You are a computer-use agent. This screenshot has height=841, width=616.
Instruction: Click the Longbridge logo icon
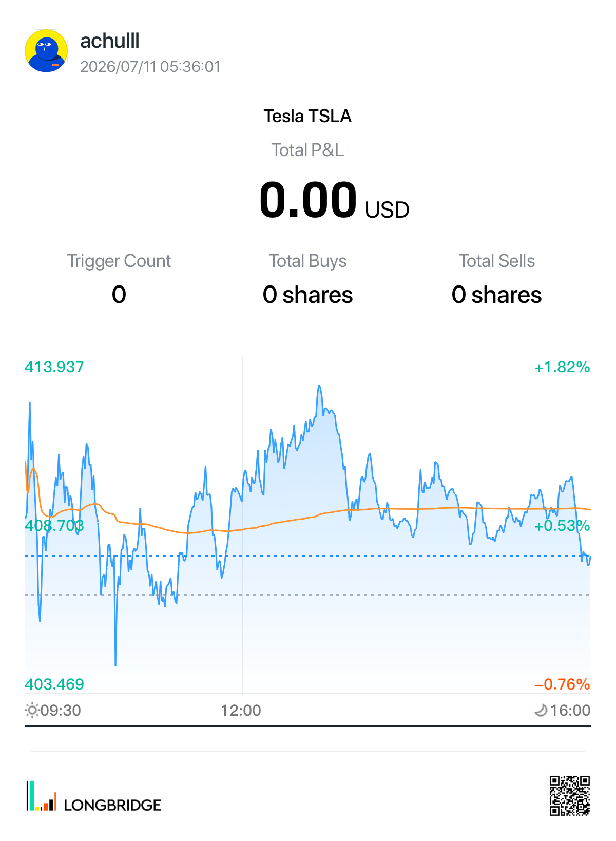pyautogui.click(x=42, y=796)
